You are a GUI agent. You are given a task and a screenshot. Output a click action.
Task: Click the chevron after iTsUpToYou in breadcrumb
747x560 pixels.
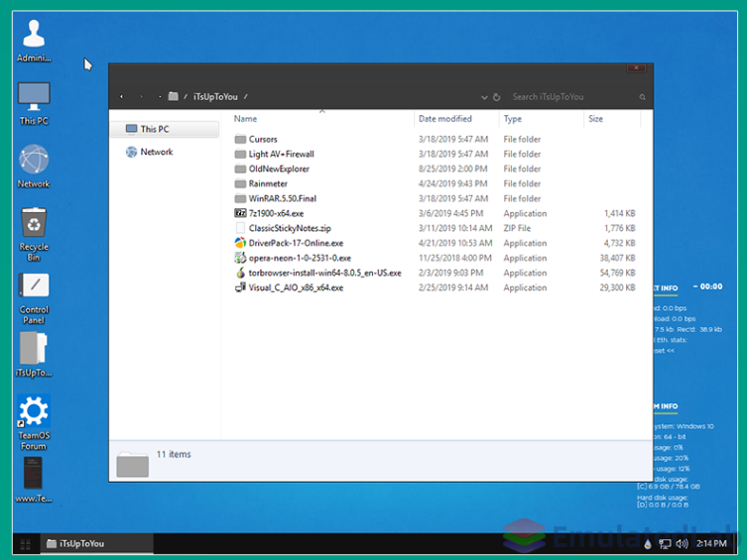246,96
